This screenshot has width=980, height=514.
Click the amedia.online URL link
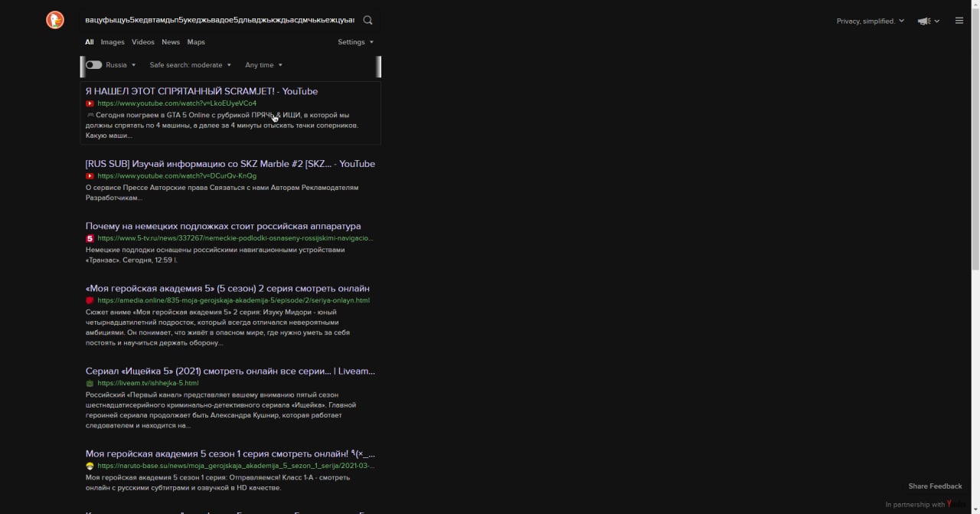(234, 300)
